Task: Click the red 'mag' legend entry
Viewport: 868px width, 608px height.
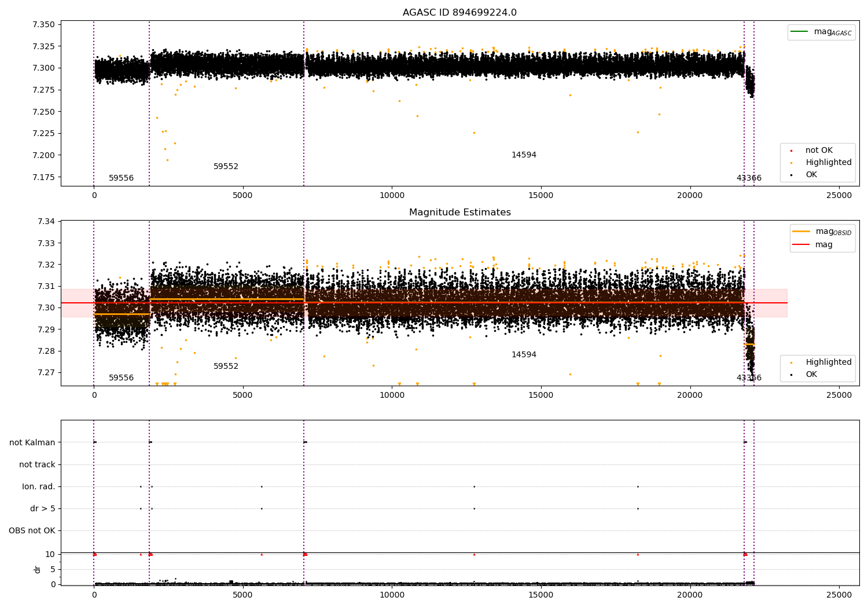Action: [x=813, y=245]
